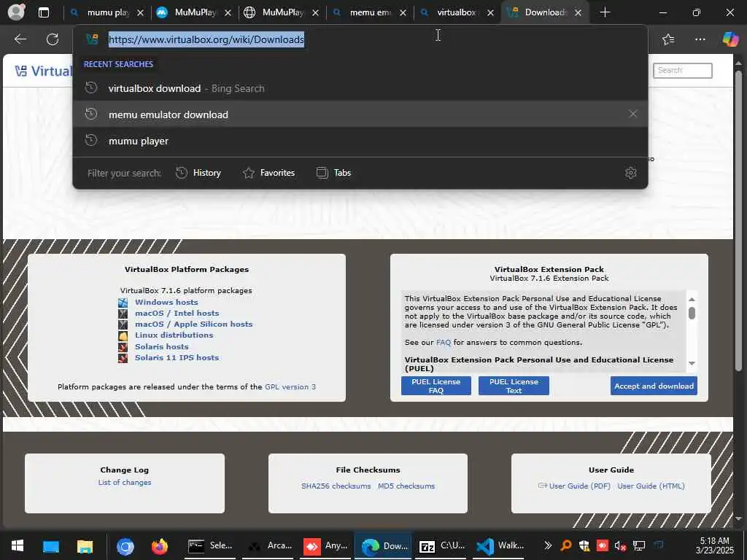Open the GPL version 3 link
747x560 pixels.
click(x=290, y=386)
